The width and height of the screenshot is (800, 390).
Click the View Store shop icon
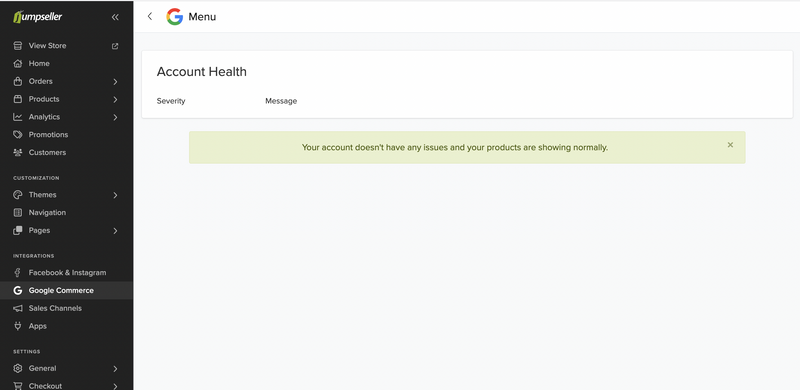[x=18, y=45]
